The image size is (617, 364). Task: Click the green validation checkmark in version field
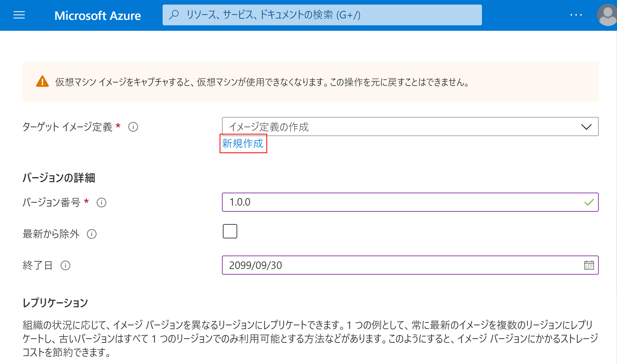(x=589, y=202)
